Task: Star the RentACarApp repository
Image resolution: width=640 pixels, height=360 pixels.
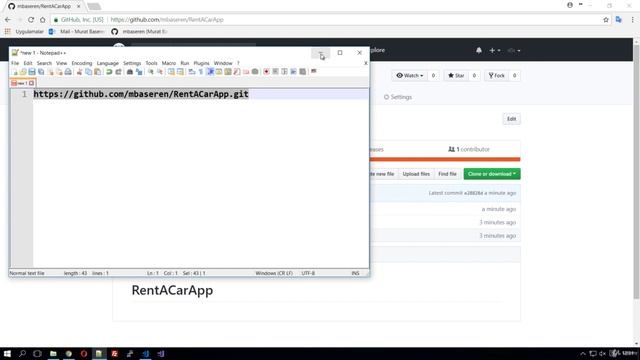Action: (456, 76)
